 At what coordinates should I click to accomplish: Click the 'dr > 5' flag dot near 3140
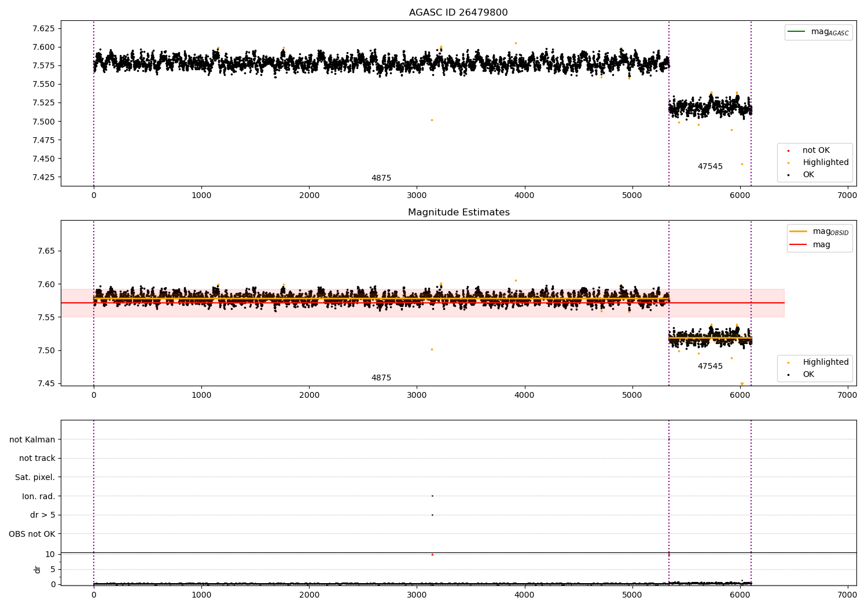[432, 515]
